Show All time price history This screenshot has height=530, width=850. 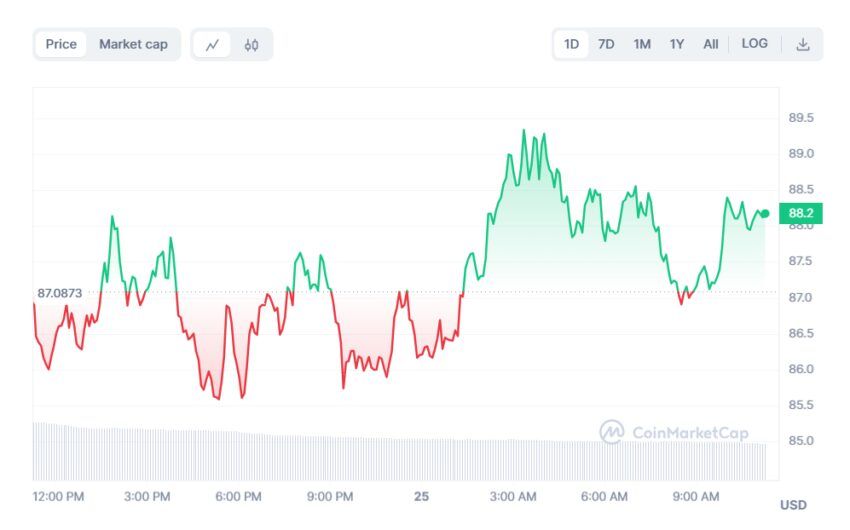pyautogui.click(x=710, y=44)
